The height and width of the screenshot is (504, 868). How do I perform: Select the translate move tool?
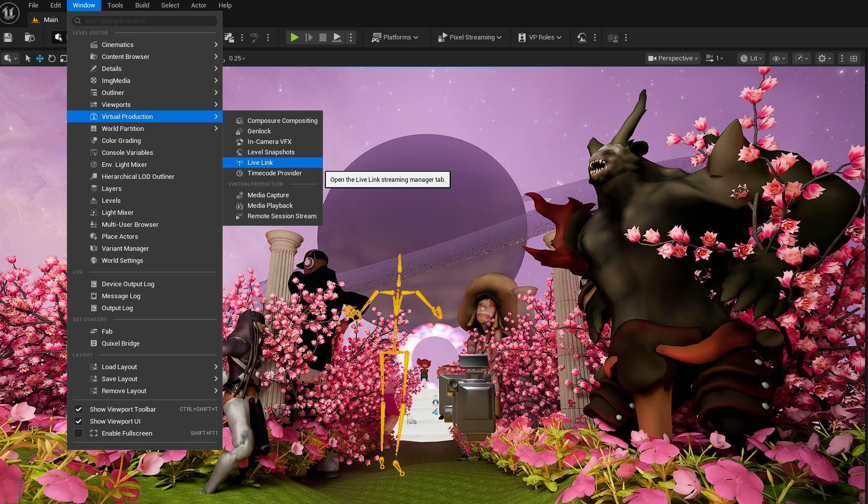point(40,58)
